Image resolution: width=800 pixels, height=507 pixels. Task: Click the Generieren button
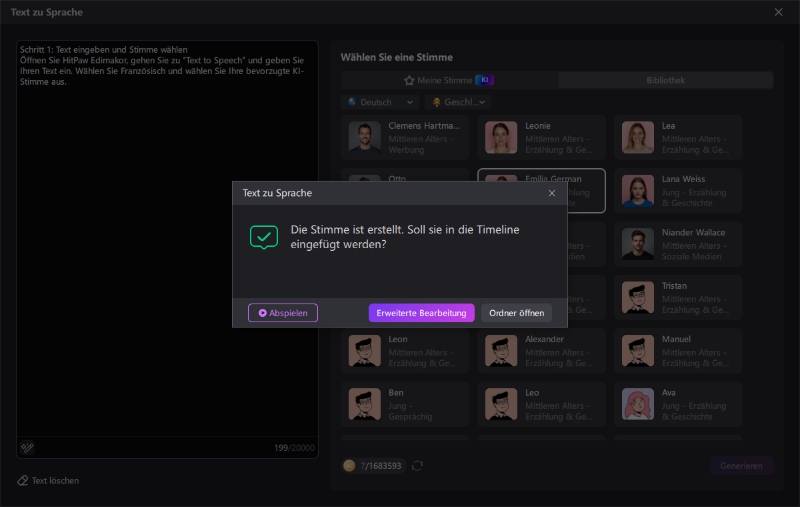[741, 465]
